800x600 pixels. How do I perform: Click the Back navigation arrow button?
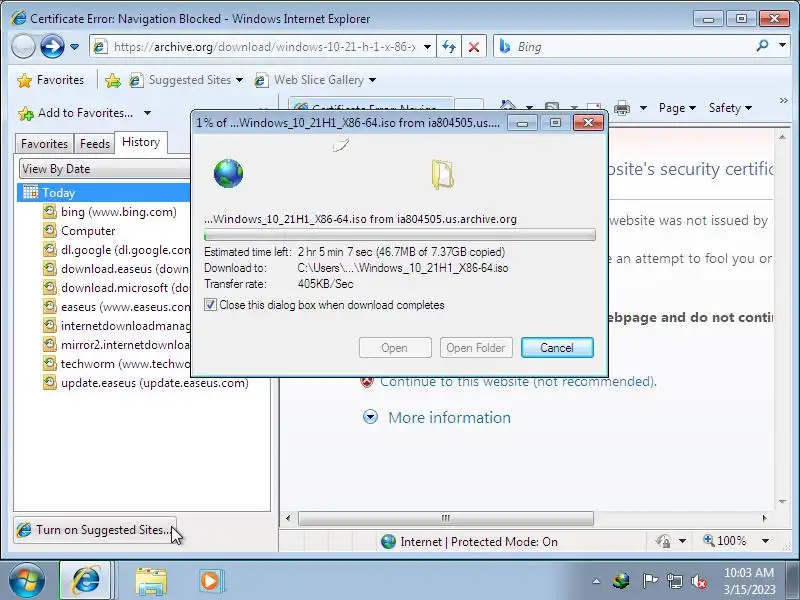[23, 47]
